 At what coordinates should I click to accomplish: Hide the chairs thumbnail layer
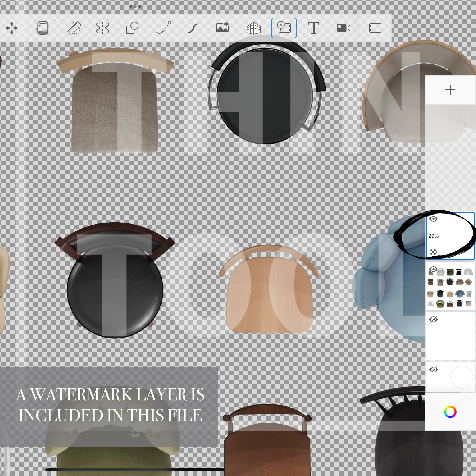[x=433, y=269]
